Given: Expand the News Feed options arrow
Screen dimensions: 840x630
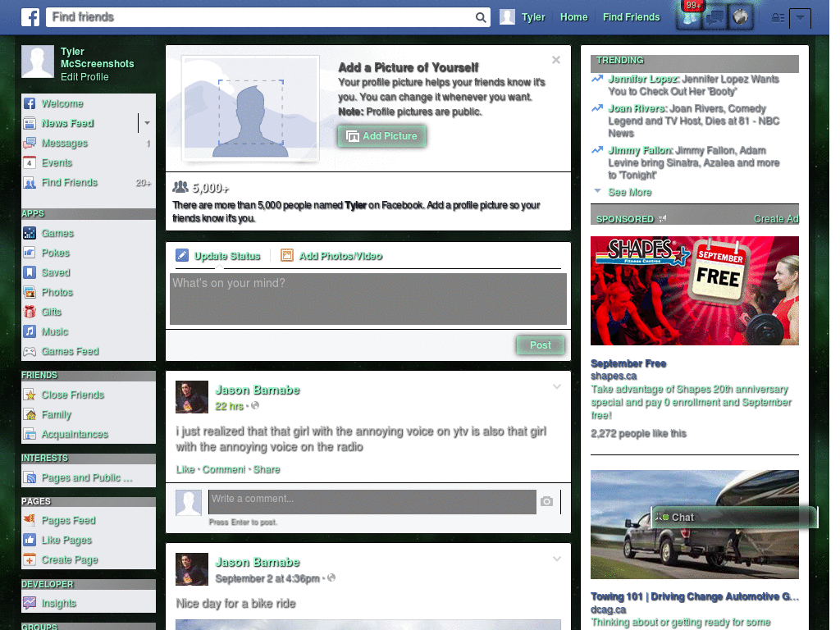Looking at the screenshot, I should (147, 123).
